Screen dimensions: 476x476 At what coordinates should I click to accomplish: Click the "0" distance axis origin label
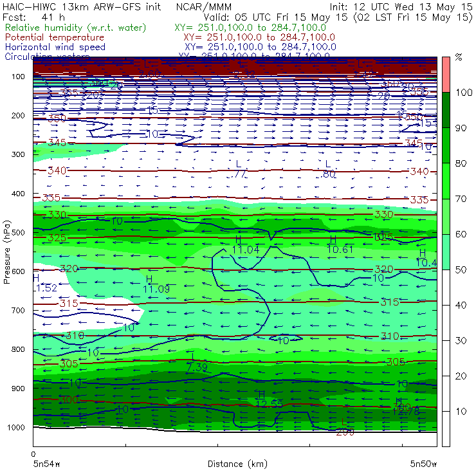pyautogui.click(x=33, y=454)
